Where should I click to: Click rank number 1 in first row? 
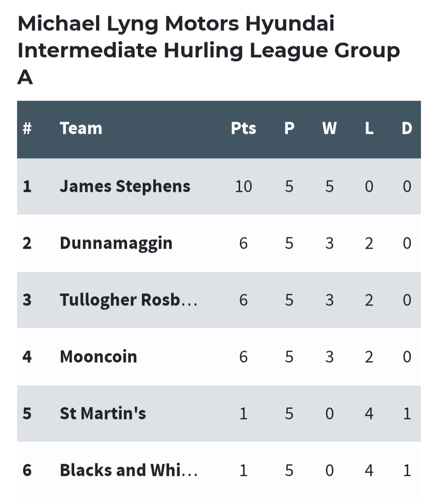(x=27, y=186)
